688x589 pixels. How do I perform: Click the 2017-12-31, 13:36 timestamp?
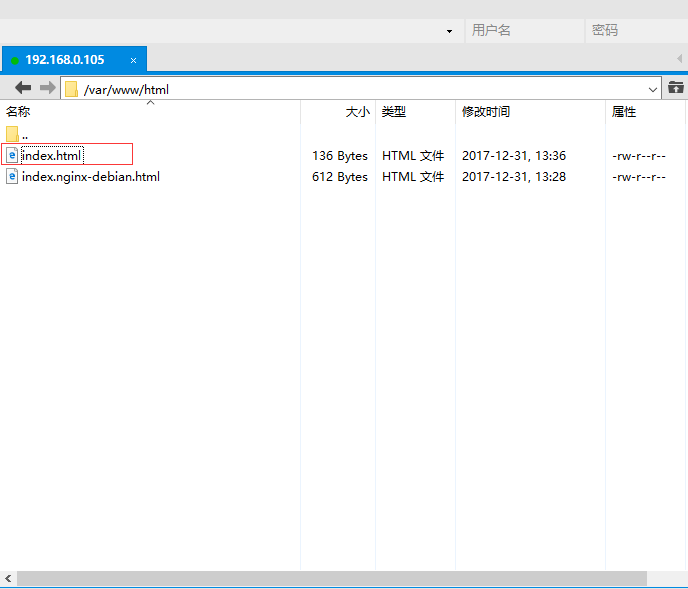[514, 155]
